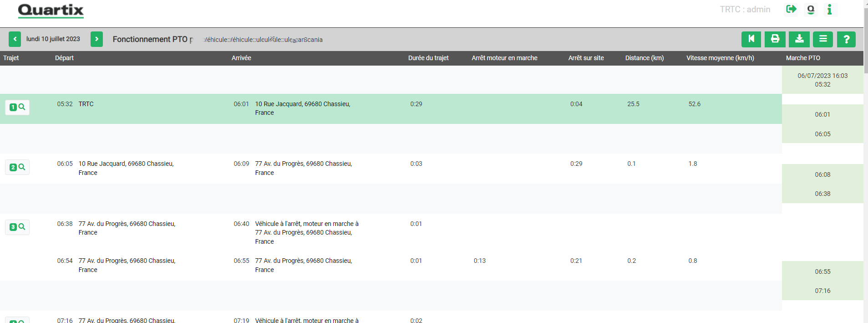The image size is (868, 323).
Task: Select departure location TRTC at 05:32
Action: [x=86, y=104]
